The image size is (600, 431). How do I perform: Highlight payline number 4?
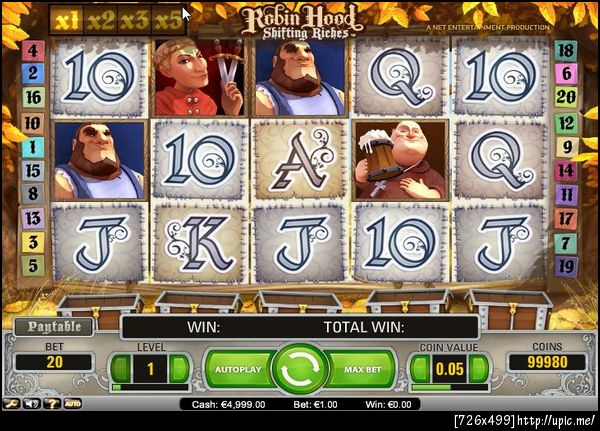33,51
